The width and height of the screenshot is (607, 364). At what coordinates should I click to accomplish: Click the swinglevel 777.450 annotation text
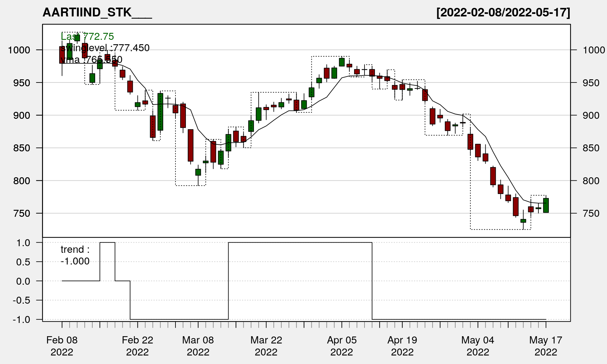[x=105, y=48]
